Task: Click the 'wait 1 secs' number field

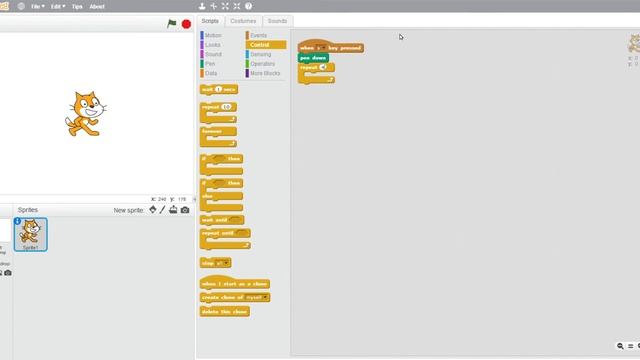Action: click(218, 89)
